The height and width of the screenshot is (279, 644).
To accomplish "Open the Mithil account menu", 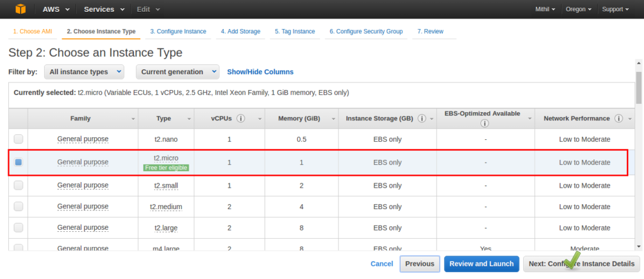I will pyautogui.click(x=545, y=9).
